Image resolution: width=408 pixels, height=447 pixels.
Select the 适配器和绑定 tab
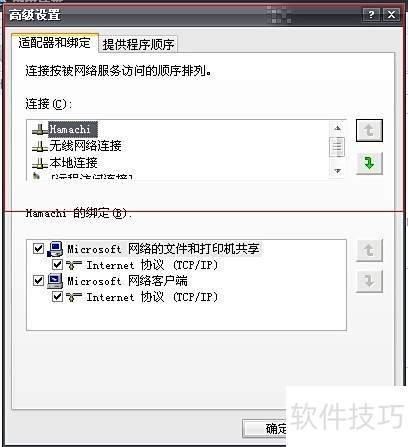point(55,43)
